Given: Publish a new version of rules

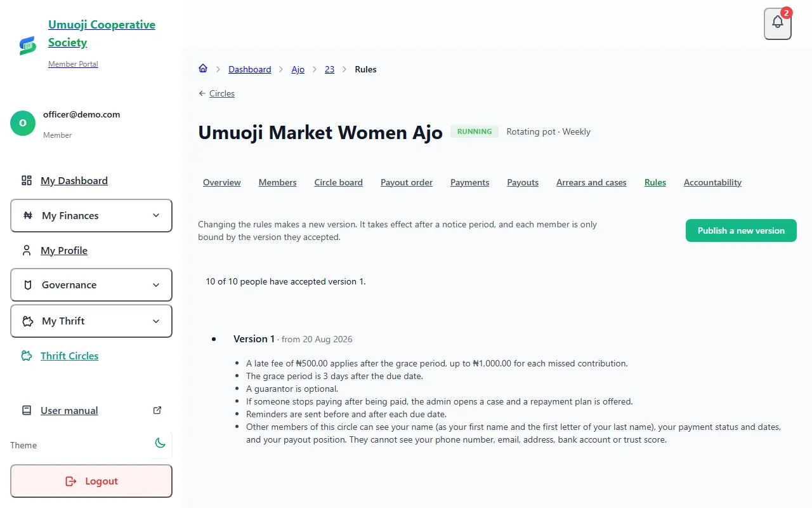Looking at the screenshot, I should click(741, 231).
